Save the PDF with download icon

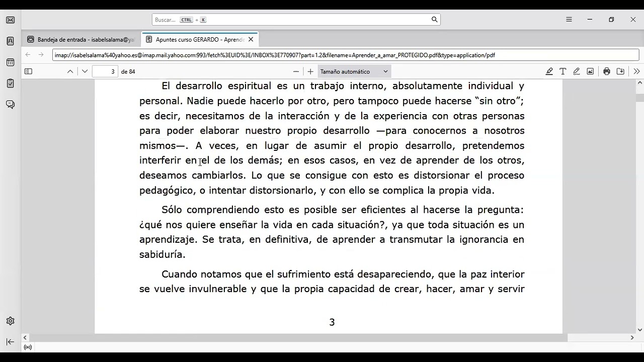coord(620,71)
